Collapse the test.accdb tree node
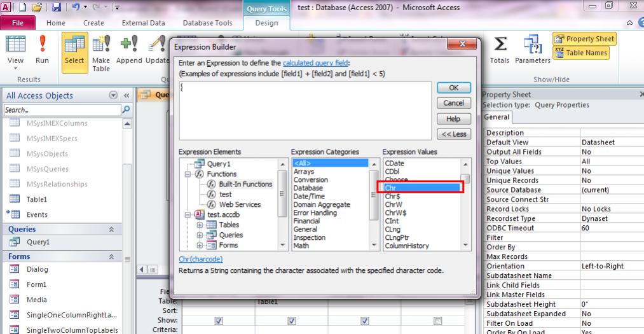 tap(188, 215)
